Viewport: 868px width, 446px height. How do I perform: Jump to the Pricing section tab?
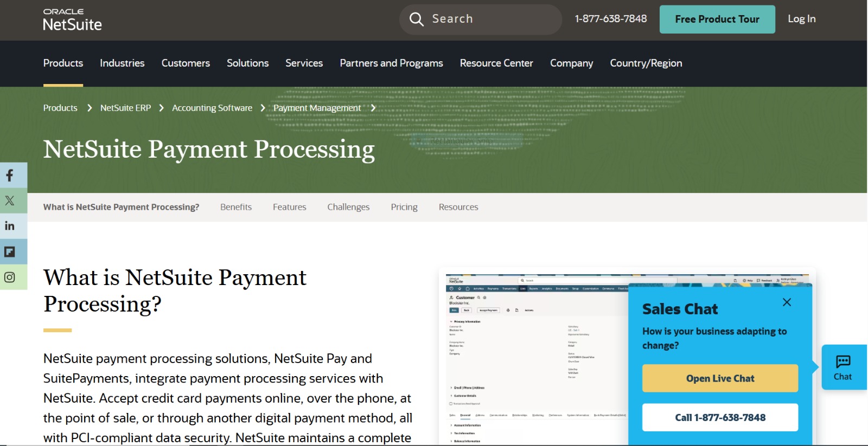tap(404, 207)
